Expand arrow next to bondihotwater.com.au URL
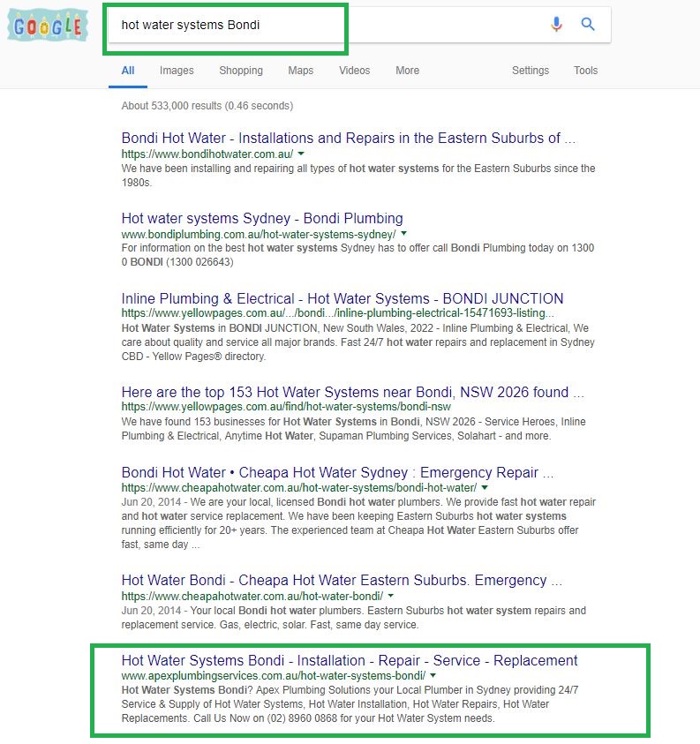The width and height of the screenshot is (700, 744). tap(301, 154)
